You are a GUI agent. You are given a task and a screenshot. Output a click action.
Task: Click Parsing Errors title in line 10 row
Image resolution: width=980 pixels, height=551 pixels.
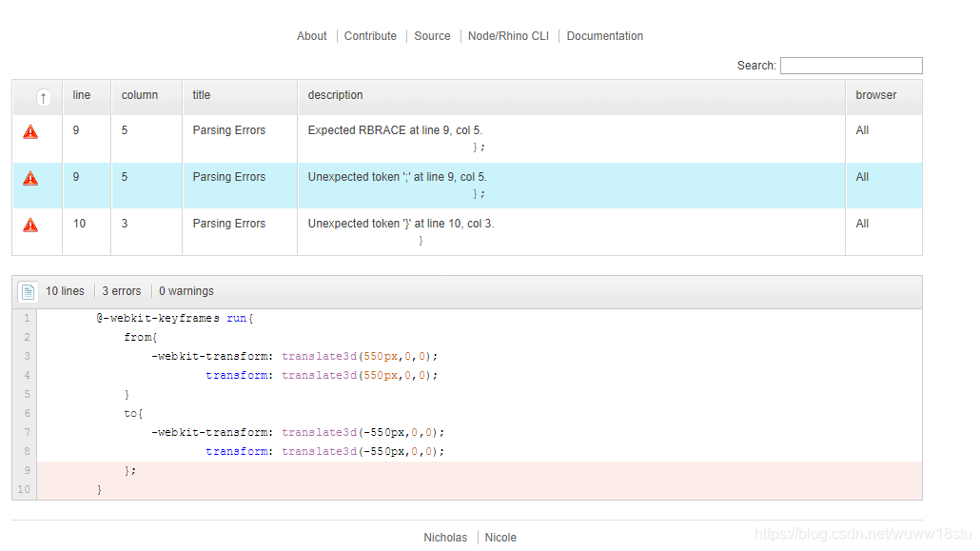point(228,224)
